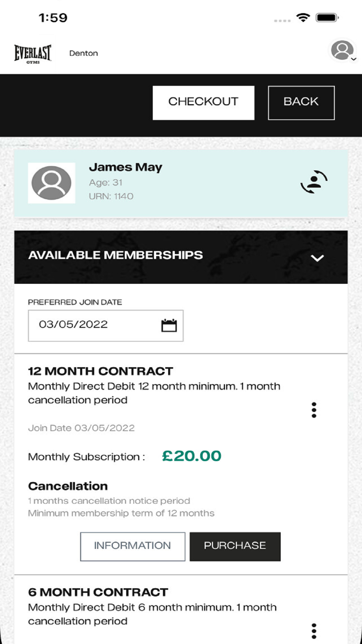
Task: Expand the small arrow beside account avatar
Action: (354, 59)
